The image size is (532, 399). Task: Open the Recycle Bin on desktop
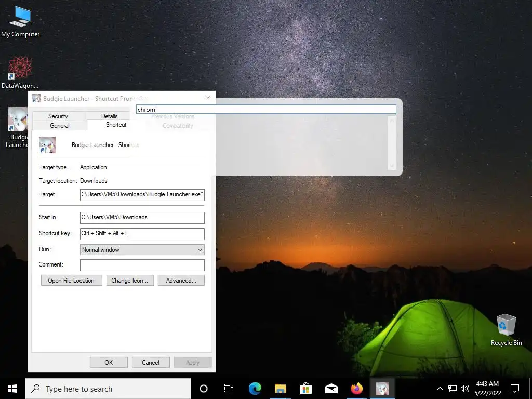click(506, 329)
